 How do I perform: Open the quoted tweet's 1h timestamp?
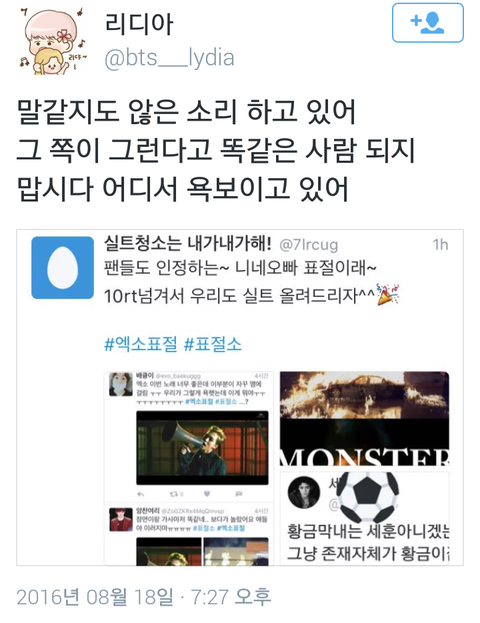tap(440, 245)
